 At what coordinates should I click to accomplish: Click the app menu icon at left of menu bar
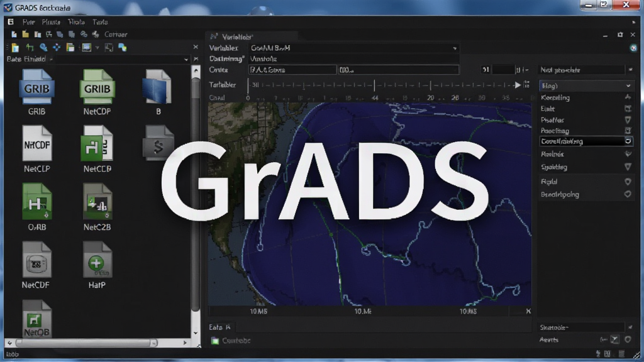pyautogui.click(x=11, y=22)
